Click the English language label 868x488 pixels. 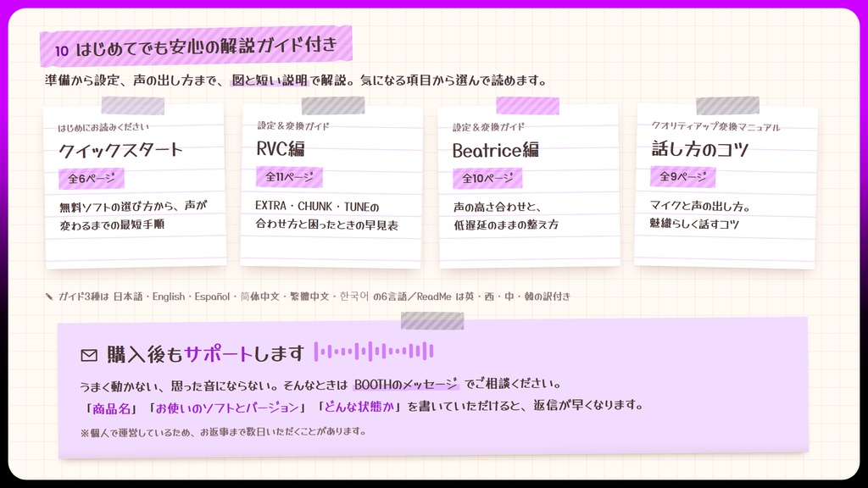pos(169,297)
